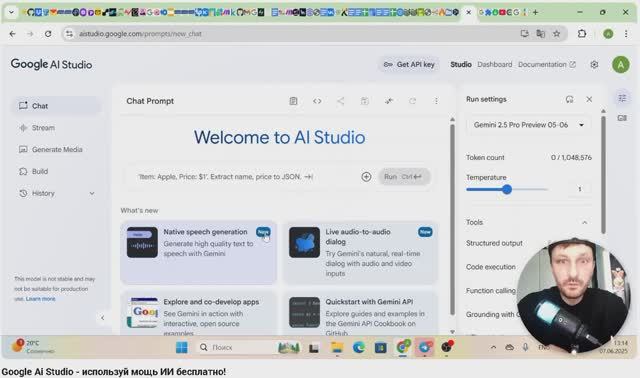Open the AI Studio settings gear

pyautogui.click(x=594, y=64)
